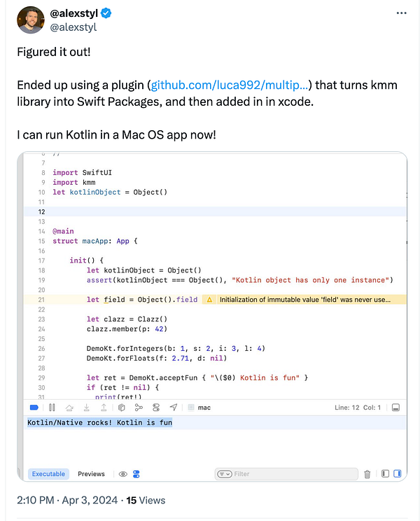Screen dimensions: 420x521
Task: Click the 'Initialization of immutable value' warning message
Action: (304, 300)
